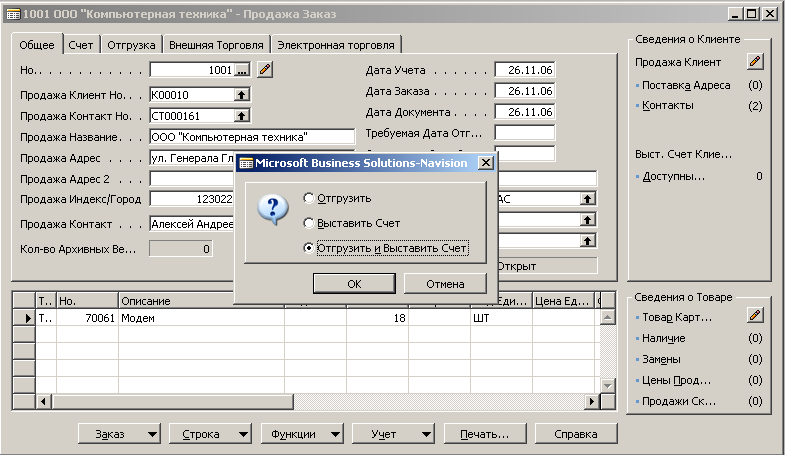Click the ШТ unit cell
The image size is (785, 455).
click(x=501, y=318)
